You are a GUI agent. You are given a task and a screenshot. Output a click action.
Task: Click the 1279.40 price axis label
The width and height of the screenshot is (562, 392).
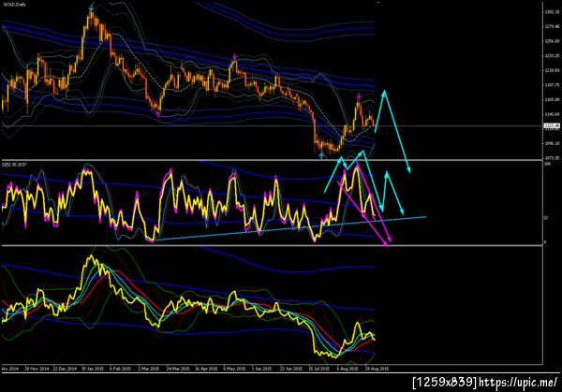[552, 26]
